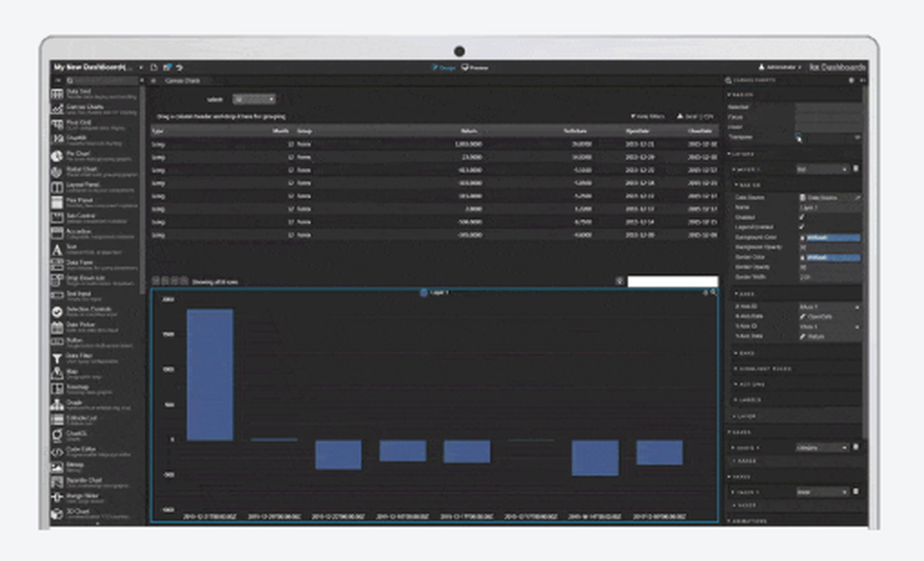Image resolution: width=924 pixels, height=561 pixels.
Task: Select the Pie Chart component icon
Action: [x=56, y=156]
